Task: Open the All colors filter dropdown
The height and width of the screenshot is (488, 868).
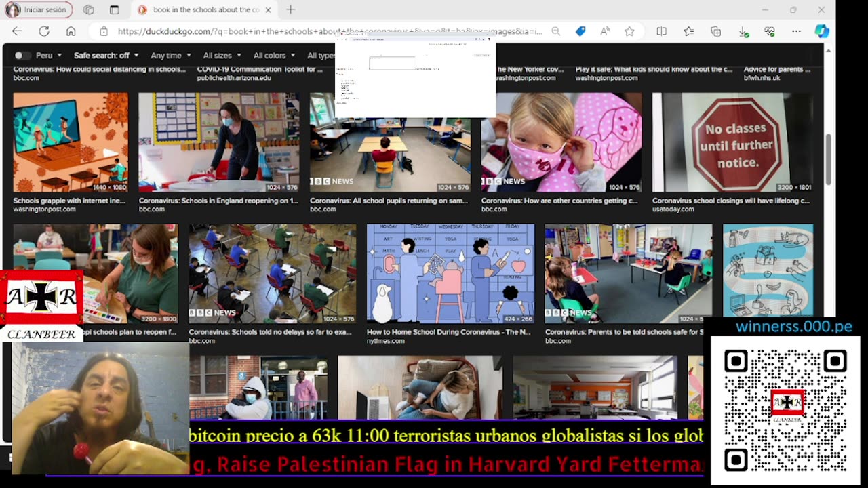Action: click(273, 56)
